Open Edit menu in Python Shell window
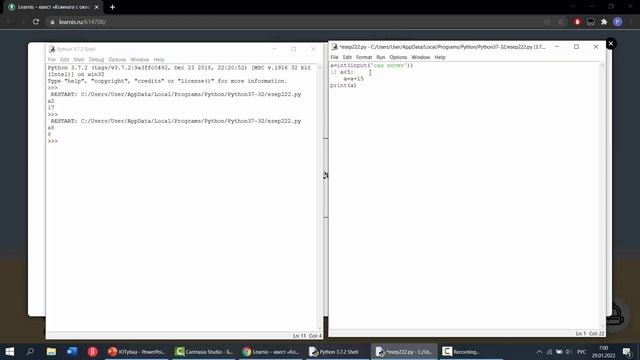640x360 pixels. click(64, 60)
